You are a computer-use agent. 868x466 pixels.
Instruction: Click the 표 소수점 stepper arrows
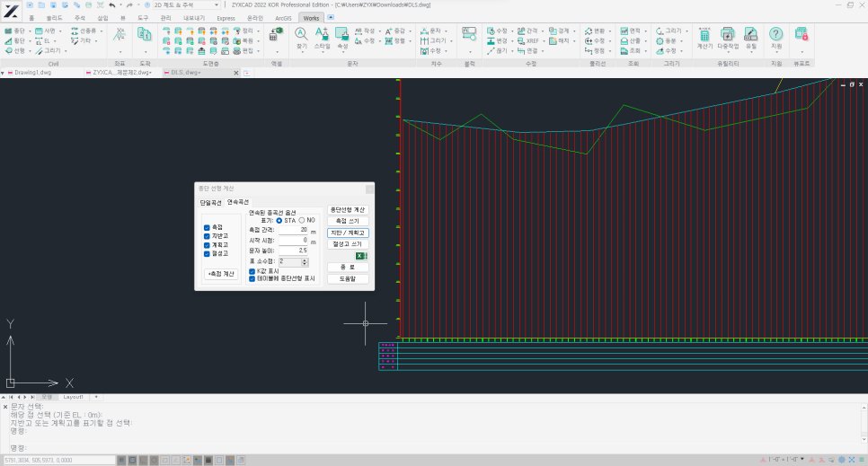306,261
